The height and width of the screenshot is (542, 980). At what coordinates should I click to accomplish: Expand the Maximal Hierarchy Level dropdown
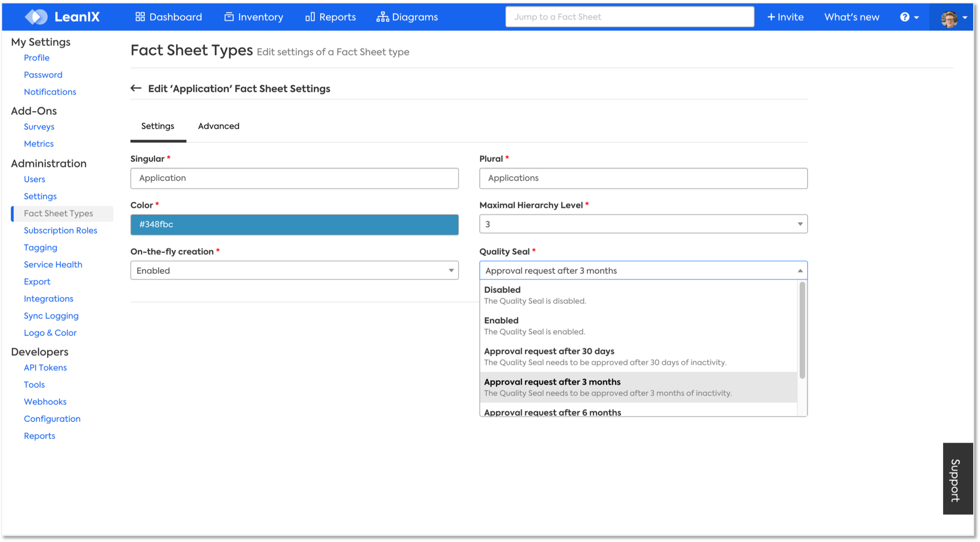(x=643, y=224)
